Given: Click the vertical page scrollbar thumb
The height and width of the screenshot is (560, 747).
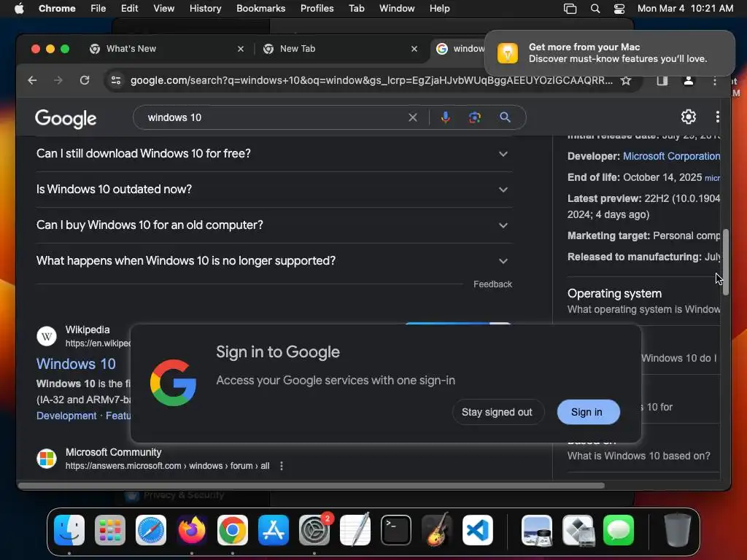Looking at the screenshot, I should point(726,262).
